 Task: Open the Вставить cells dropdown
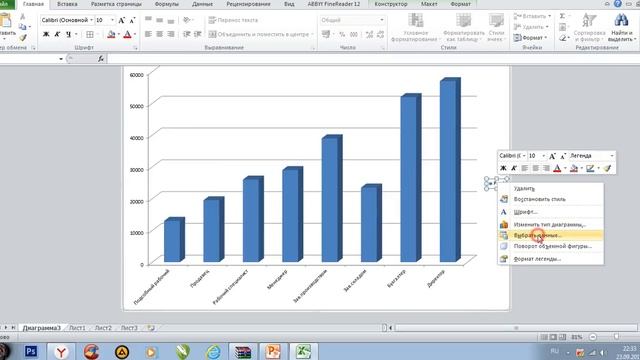coord(533,16)
